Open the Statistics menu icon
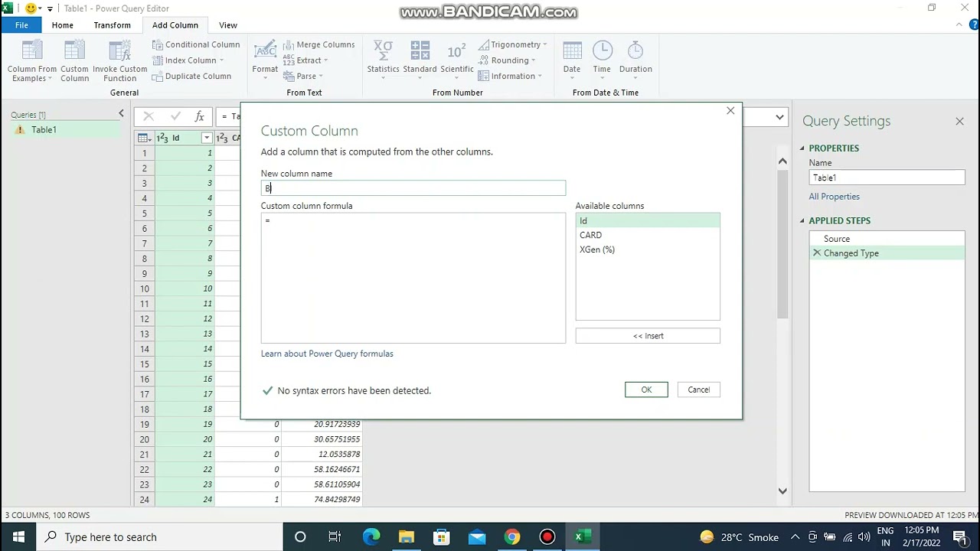This screenshot has width=980, height=551. 383,51
